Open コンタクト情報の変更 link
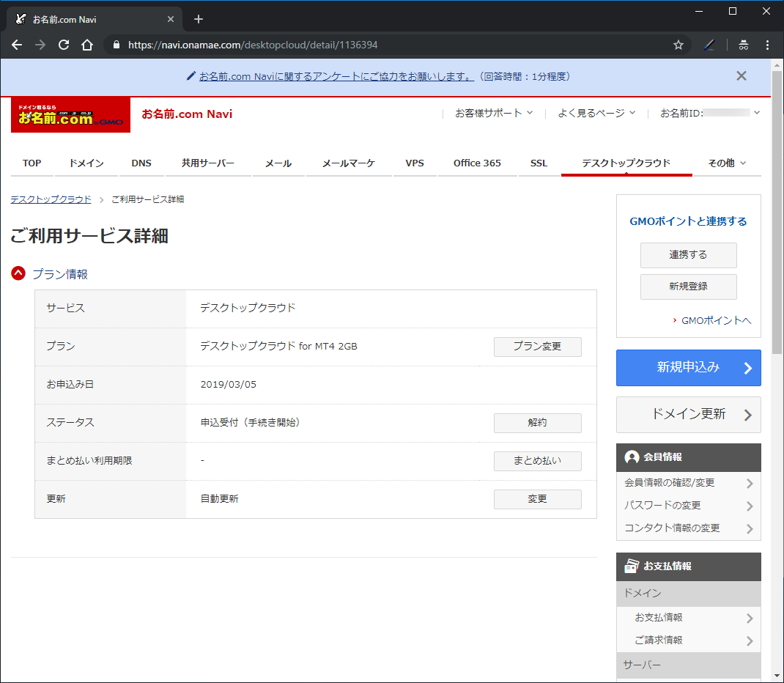 (x=689, y=528)
